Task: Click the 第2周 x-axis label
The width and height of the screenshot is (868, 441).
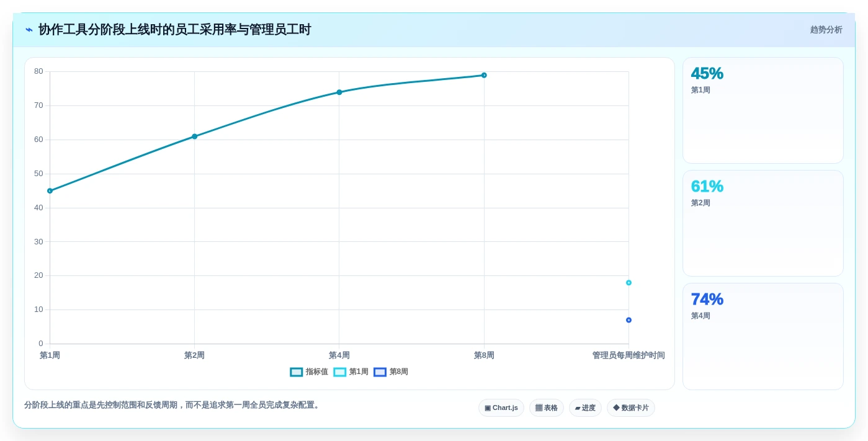Action: pos(194,355)
